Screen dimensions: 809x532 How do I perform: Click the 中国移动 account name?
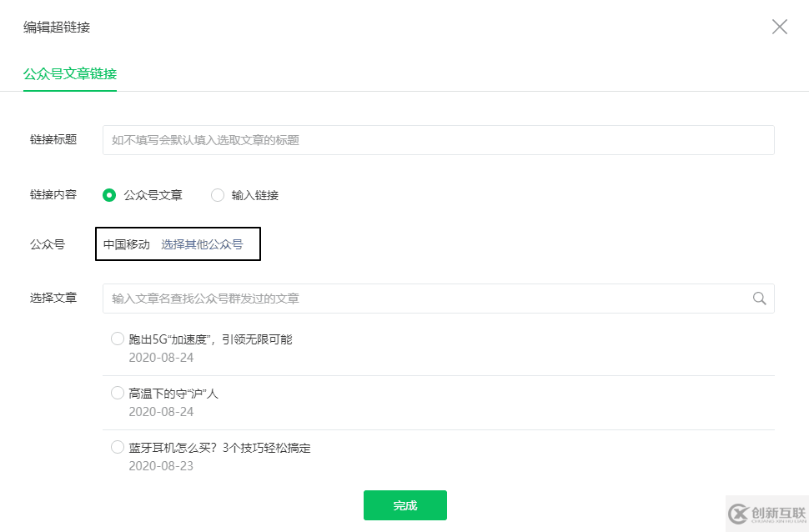tap(127, 244)
